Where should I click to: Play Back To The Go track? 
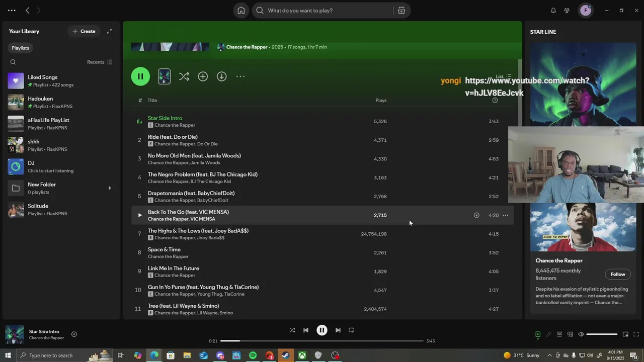tap(140, 215)
